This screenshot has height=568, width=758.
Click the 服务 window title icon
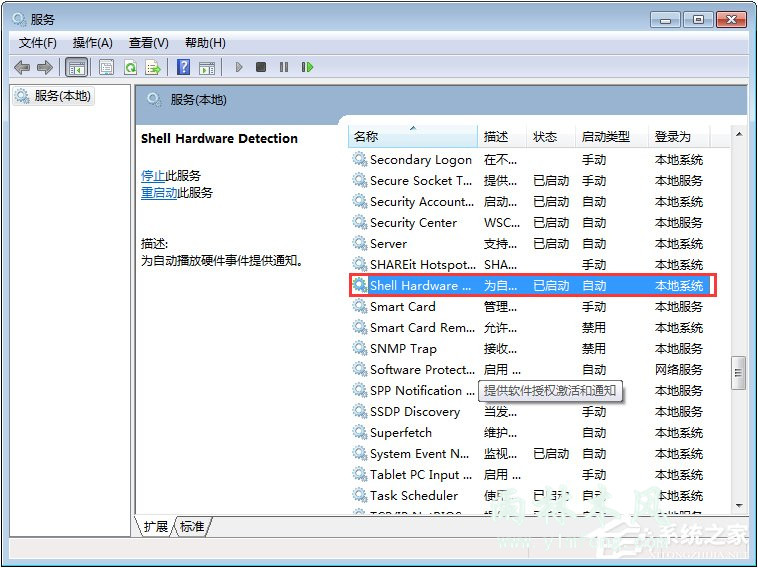coord(19,19)
